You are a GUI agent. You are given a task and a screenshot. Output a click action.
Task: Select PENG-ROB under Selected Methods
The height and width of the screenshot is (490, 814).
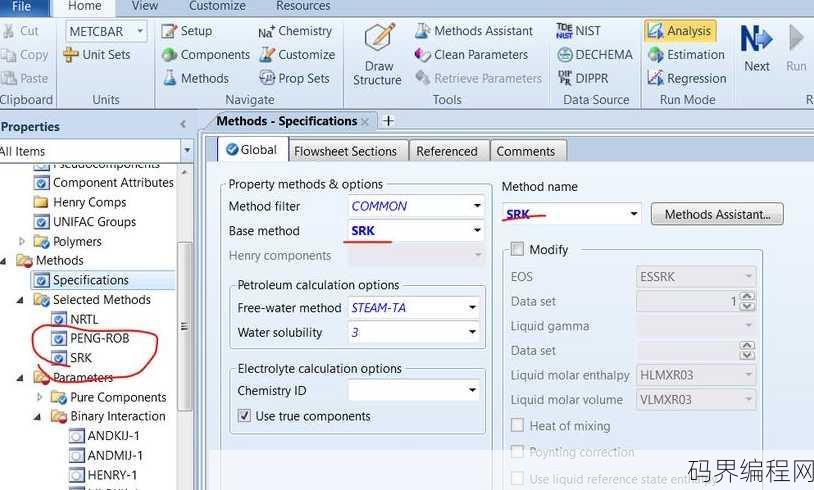click(x=90, y=338)
